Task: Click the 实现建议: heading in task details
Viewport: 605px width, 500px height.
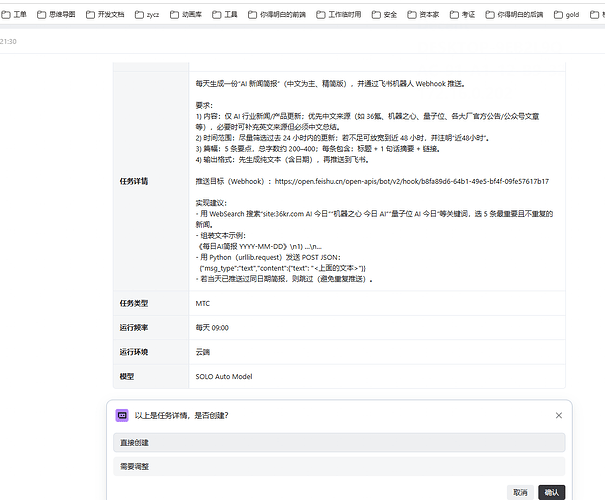Action: pos(211,203)
